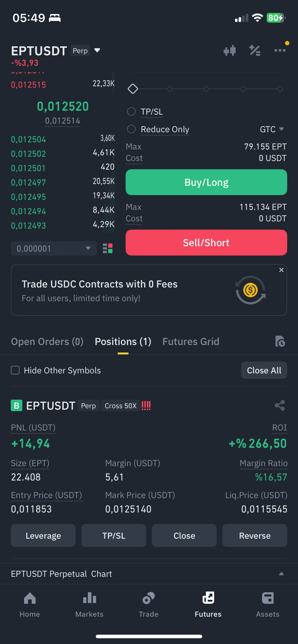This screenshot has height=644, width=298.
Task: Dismiss the USDC Contracts promo banner
Action: pyautogui.click(x=281, y=270)
